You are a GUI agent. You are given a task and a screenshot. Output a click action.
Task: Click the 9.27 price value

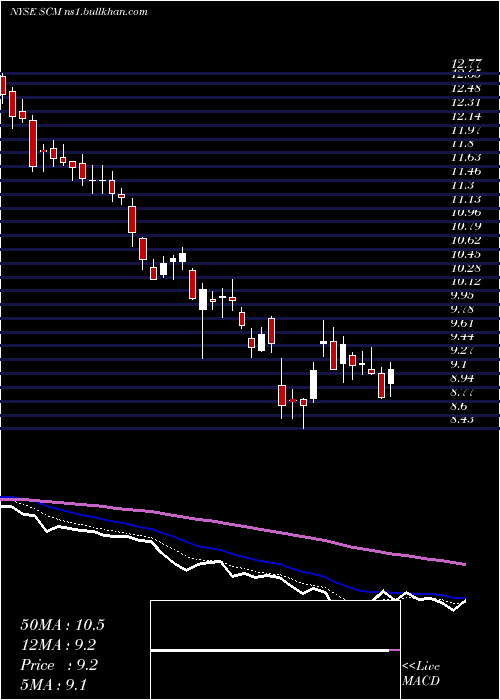462,350
